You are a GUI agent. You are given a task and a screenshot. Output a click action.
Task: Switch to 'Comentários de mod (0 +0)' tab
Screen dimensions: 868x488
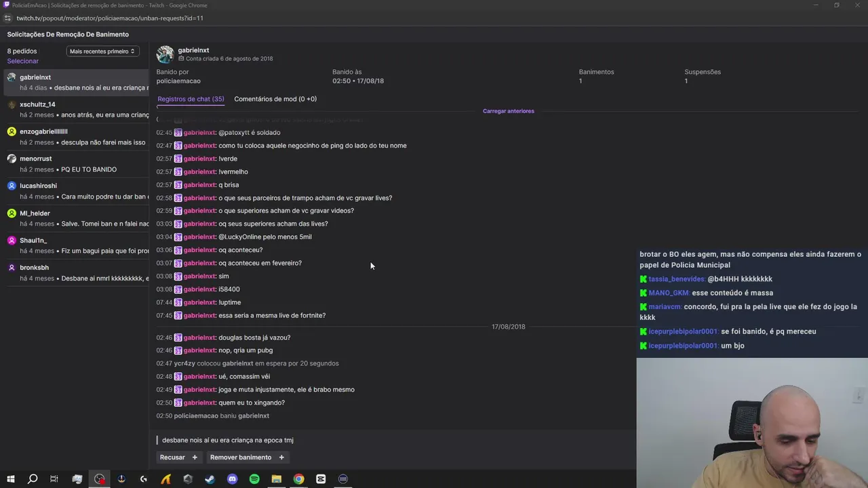275,99
